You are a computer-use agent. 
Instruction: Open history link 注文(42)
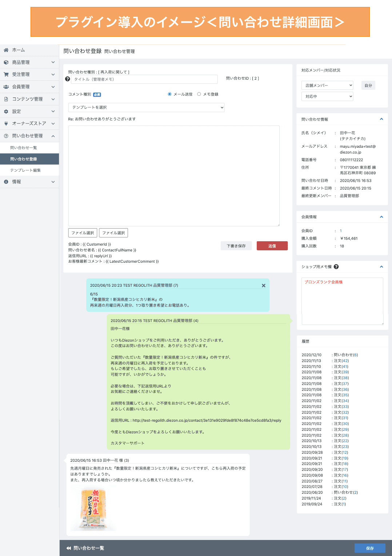click(341, 361)
